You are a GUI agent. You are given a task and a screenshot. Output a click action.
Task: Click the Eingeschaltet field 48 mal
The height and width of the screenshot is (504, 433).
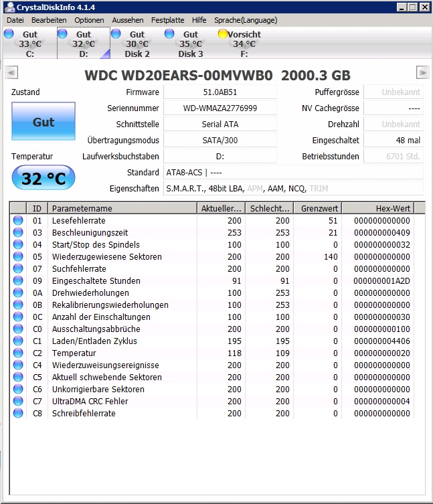[x=394, y=140]
